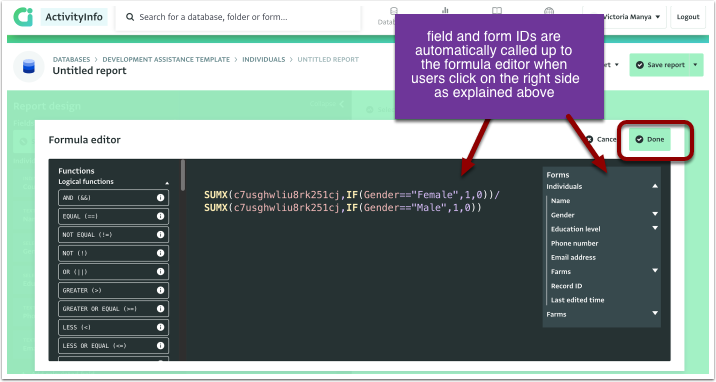Open DEVELOPMENT ASSISTANCE TEMPLATE breadcrumb

pos(166,59)
